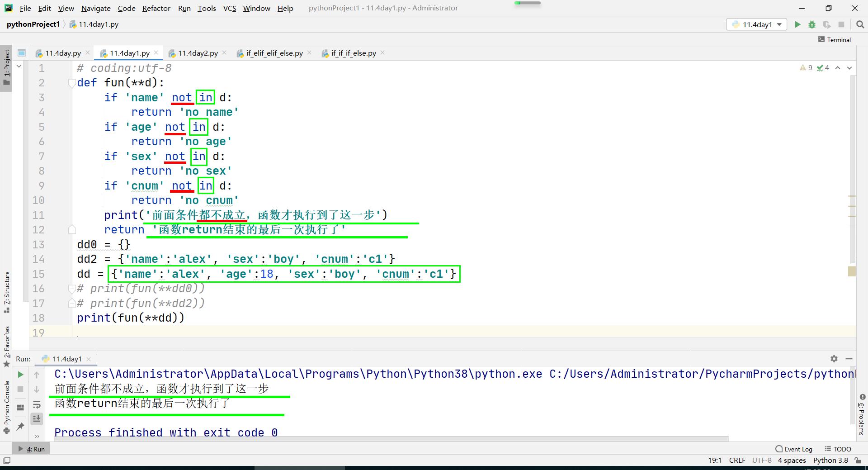
Task: Click the 4: Run bottom tool button
Action: (32, 449)
